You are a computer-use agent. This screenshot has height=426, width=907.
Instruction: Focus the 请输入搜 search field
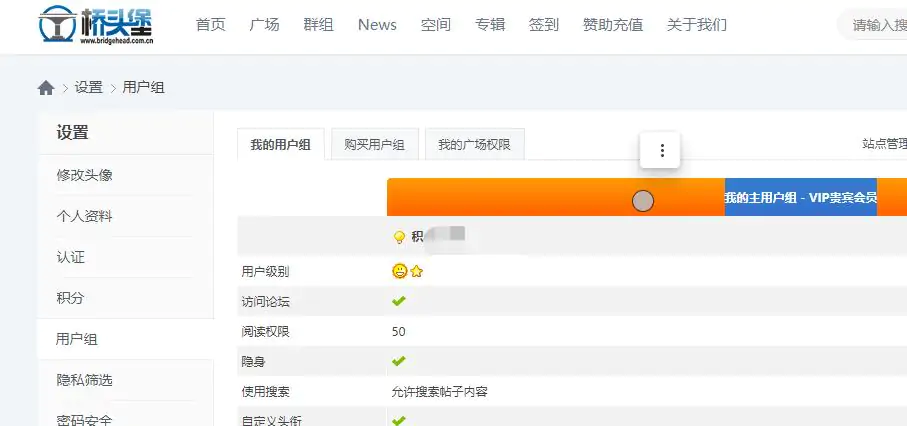click(873, 25)
